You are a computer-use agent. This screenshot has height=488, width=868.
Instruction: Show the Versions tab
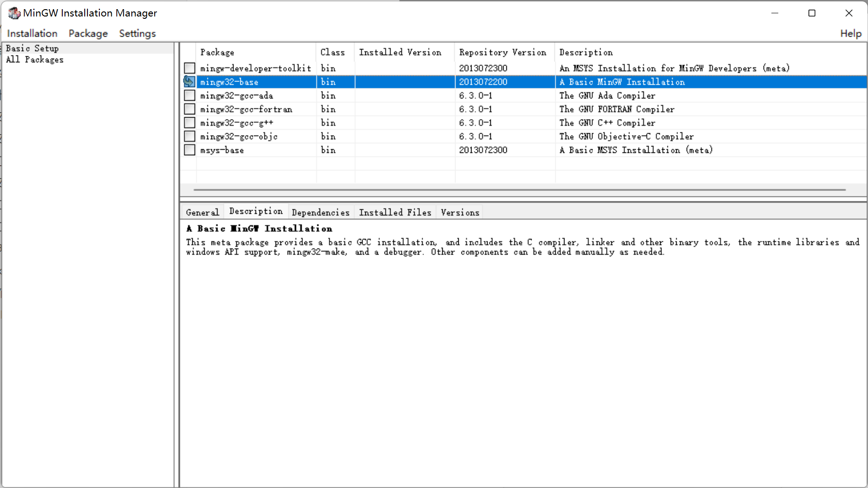(x=460, y=212)
